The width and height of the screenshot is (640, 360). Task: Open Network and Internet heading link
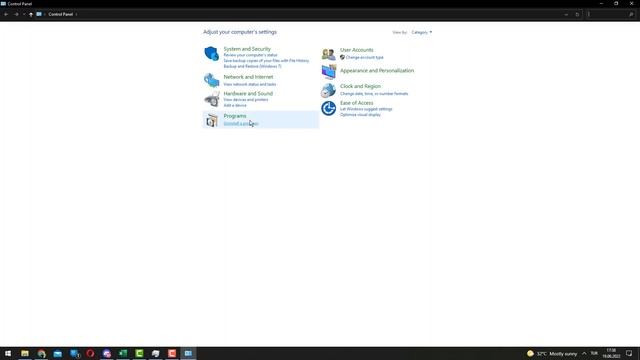click(x=248, y=77)
